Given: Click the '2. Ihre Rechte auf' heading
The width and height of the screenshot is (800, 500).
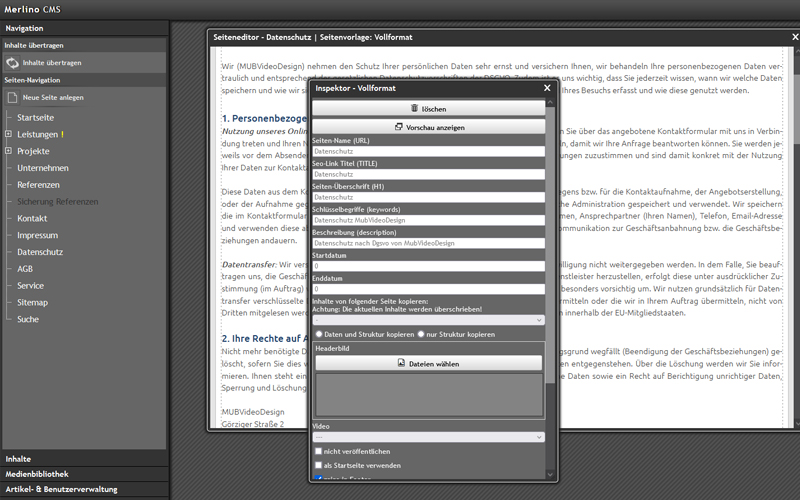Looking at the screenshot, I should (x=265, y=338).
